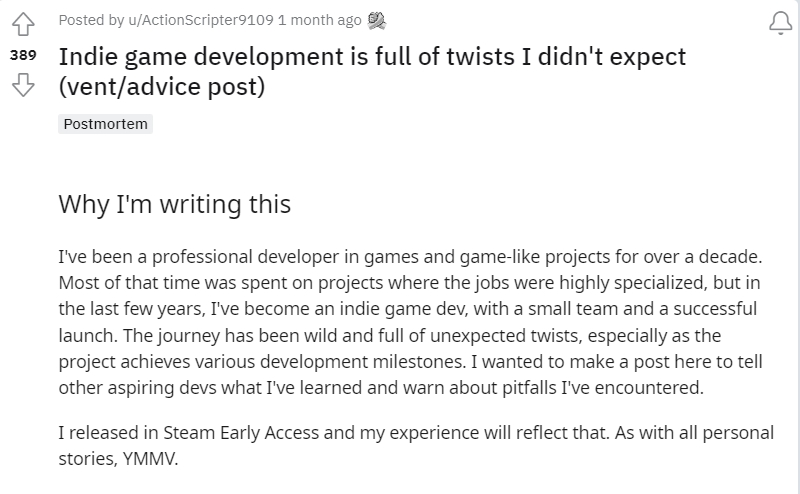Click the "(vent/advice post)" part of the title

(x=162, y=86)
